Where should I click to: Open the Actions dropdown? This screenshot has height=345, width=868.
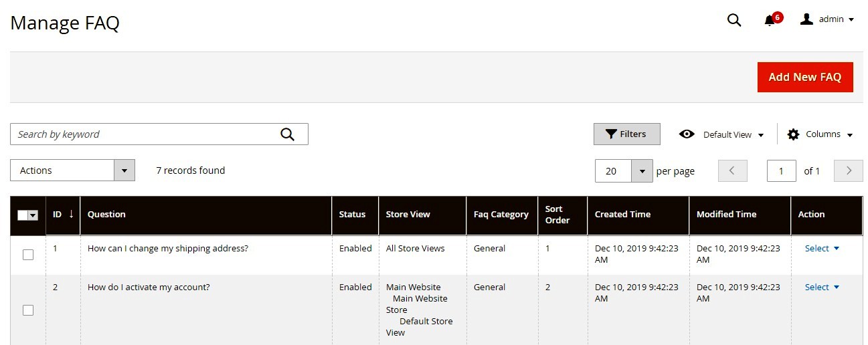pos(72,170)
